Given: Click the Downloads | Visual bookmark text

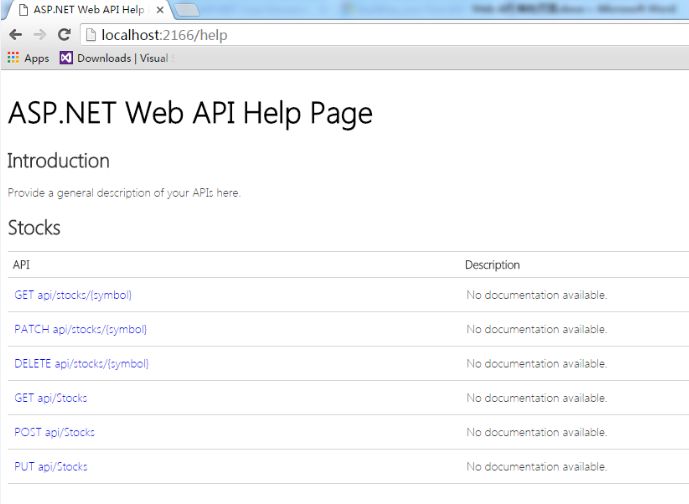Looking at the screenshot, I should [x=123, y=58].
